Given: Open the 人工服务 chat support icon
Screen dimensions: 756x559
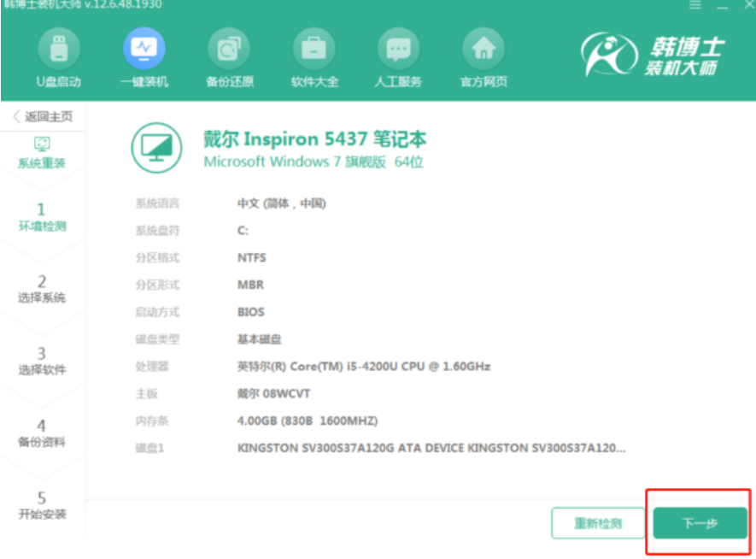Looking at the screenshot, I should coord(399,49).
